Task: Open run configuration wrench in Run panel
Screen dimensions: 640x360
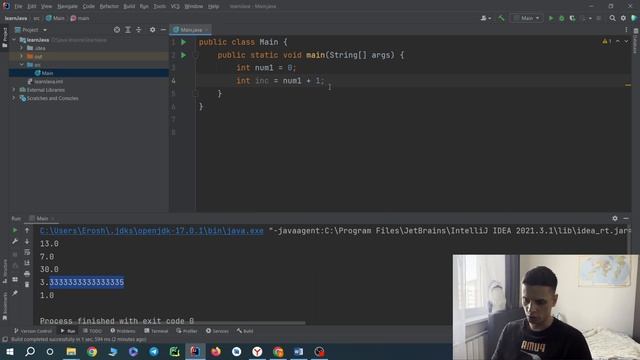Action: (15, 241)
